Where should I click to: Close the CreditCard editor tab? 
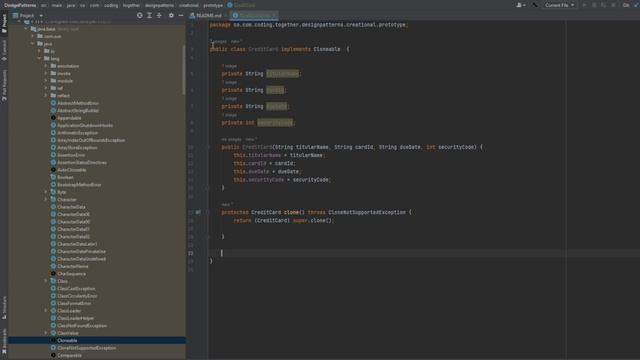point(275,16)
